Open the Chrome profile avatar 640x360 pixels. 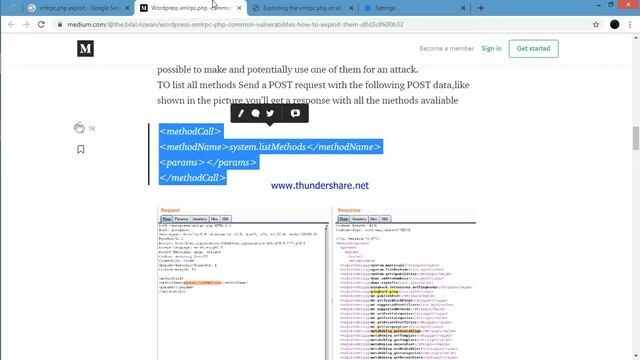click(x=614, y=24)
